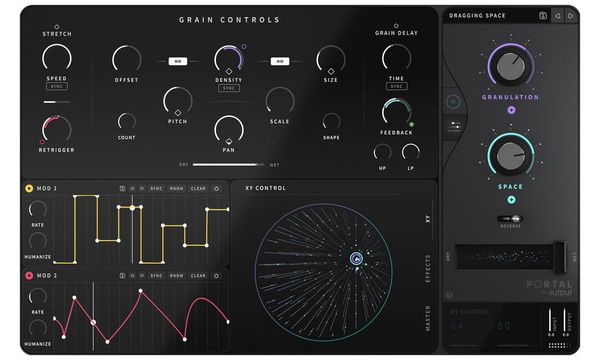Screen dimensions: 600x360
Task: Click the teal plus under Space
Action: coord(511,200)
